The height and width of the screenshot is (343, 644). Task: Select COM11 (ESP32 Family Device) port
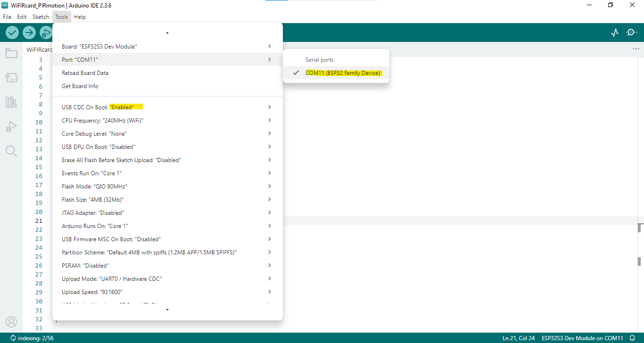336,73
